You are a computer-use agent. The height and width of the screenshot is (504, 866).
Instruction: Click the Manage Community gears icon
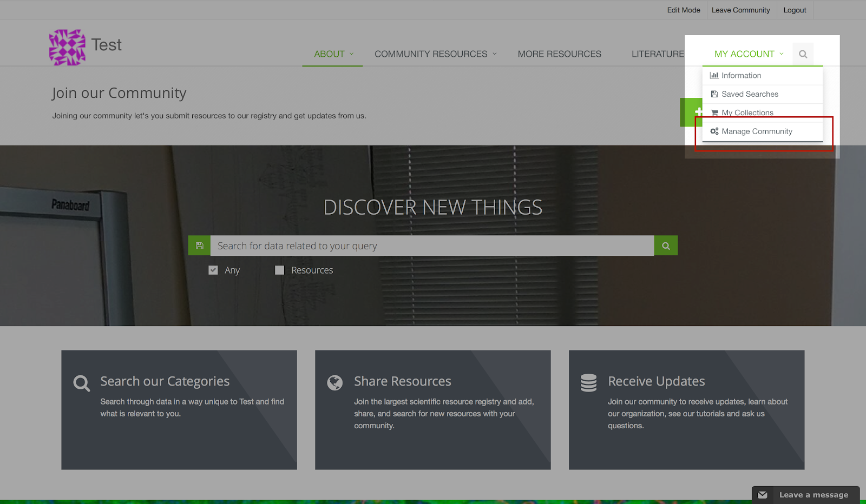(714, 131)
